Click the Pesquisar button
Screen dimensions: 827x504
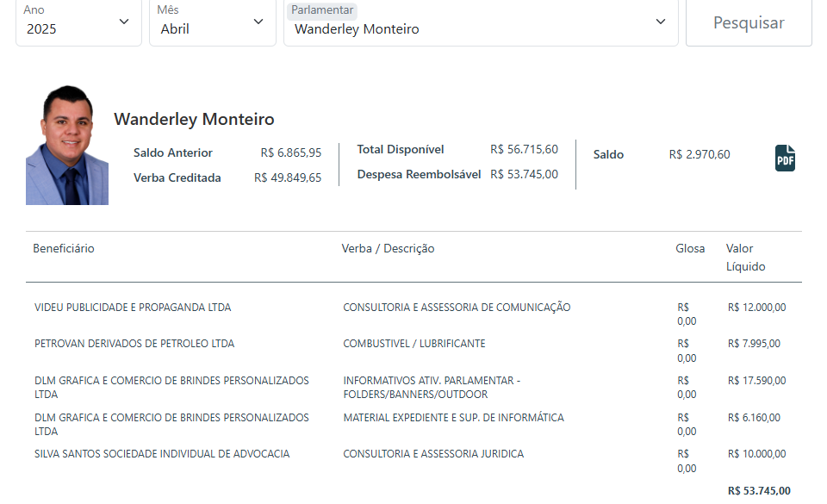coord(748,22)
